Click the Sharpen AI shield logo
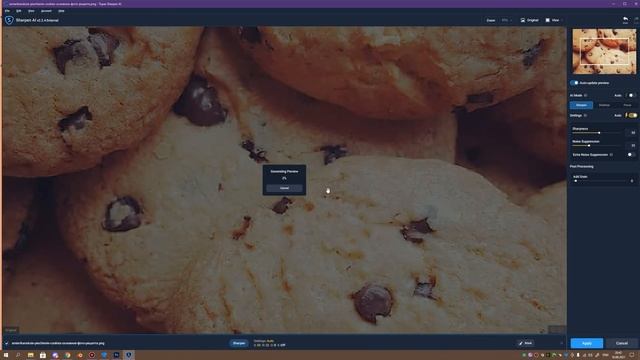This screenshot has height=360, width=640. pyautogui.click(x=9, y=20)
